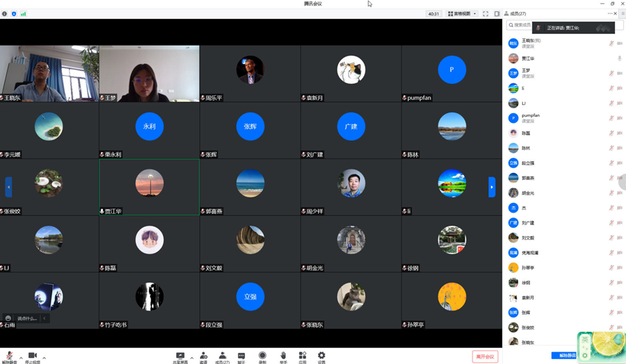
Task: Start recording with the record icon
Action: point(262,356)
